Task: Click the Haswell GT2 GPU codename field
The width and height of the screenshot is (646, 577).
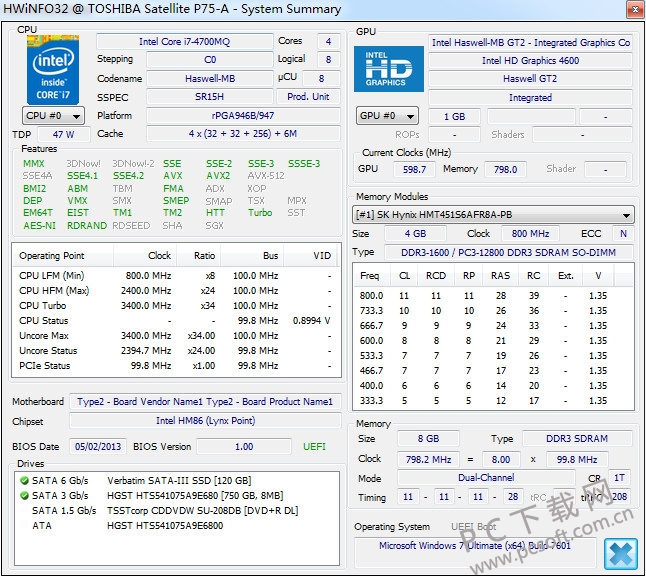Action: coord(530,79)
